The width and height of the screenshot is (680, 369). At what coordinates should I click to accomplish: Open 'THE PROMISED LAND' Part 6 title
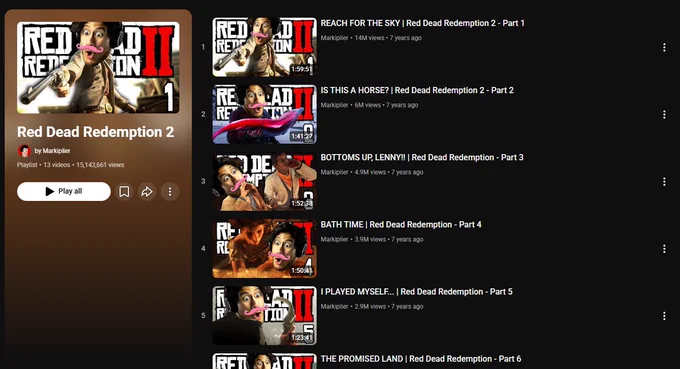[421, 359]
